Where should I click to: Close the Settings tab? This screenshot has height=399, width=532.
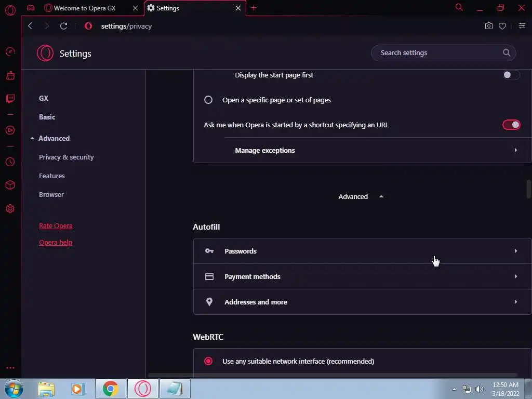[238, 8]
